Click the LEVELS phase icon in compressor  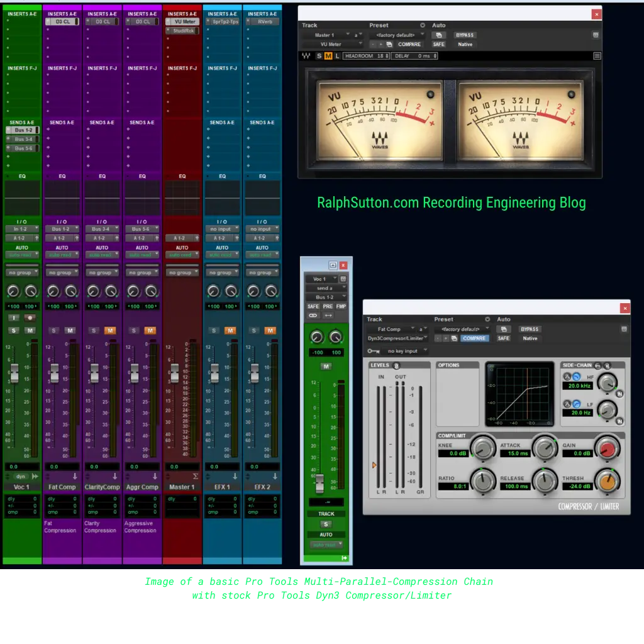click(396, 365)
